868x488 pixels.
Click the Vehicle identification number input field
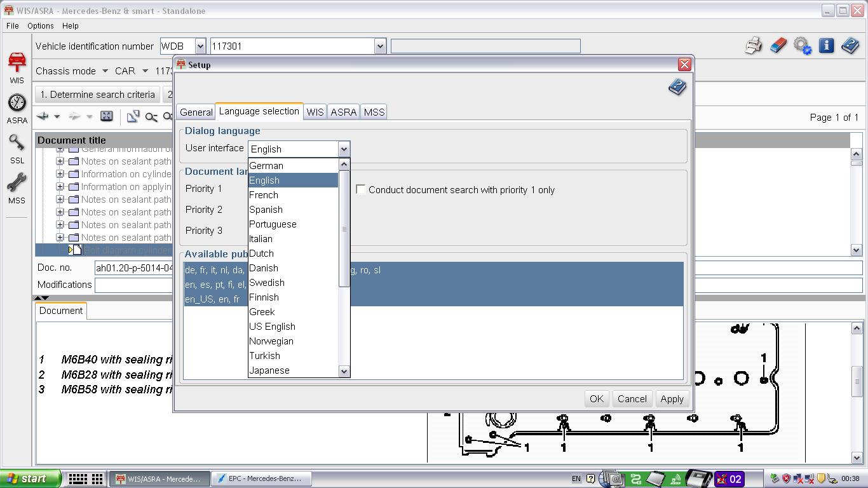292,46
